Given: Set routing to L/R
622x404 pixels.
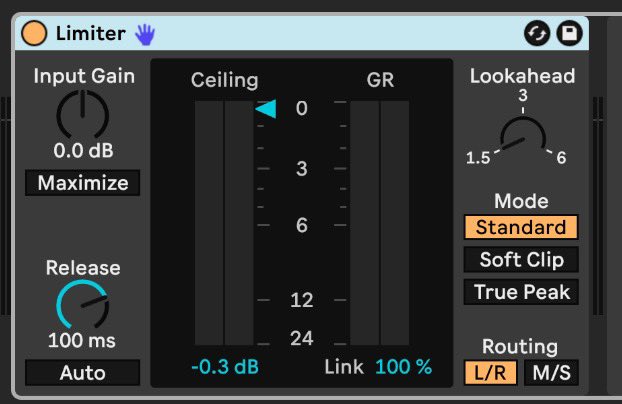Looking at the screenshot, I should pyautogui.click(x=490, y=373).
